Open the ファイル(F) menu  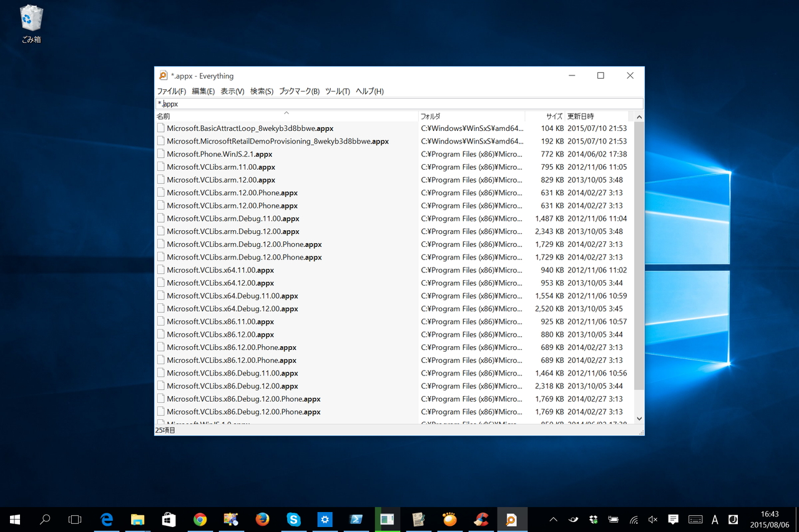(171, 91)
